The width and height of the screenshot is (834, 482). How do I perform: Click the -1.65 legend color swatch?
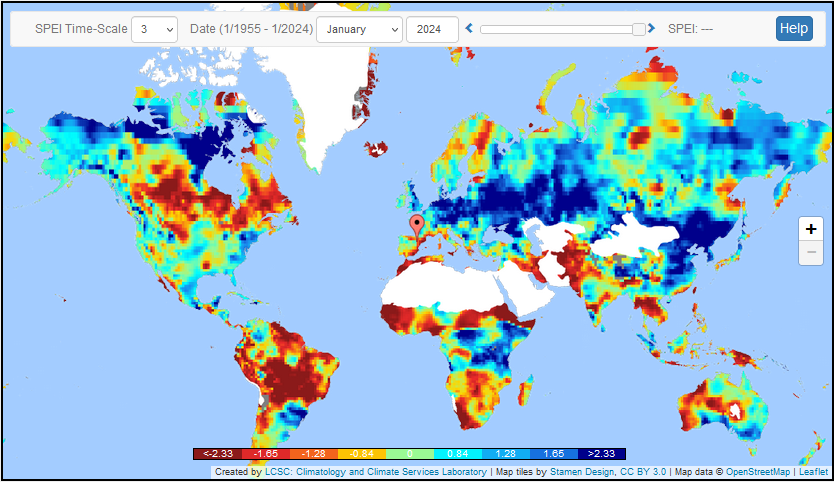[x=265, y=454]
